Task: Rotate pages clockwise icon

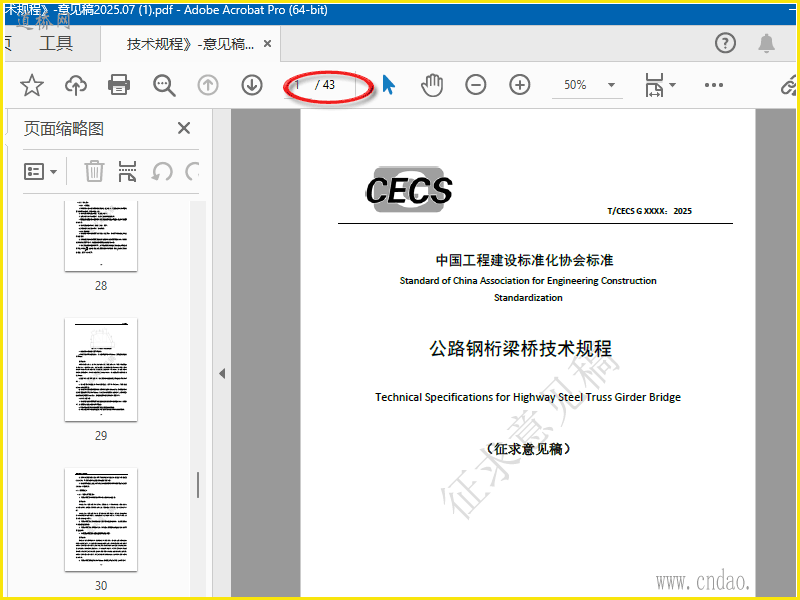Action: [192, 172]
